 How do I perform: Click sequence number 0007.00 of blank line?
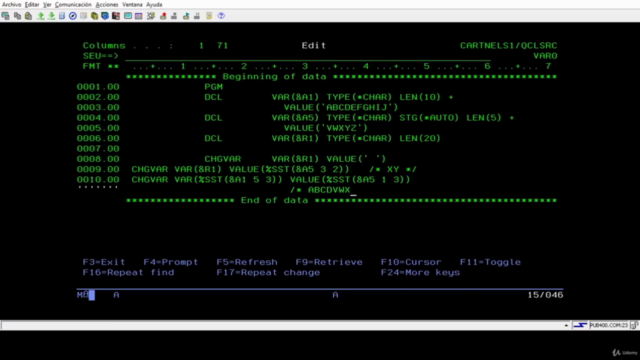click(98, 149)
